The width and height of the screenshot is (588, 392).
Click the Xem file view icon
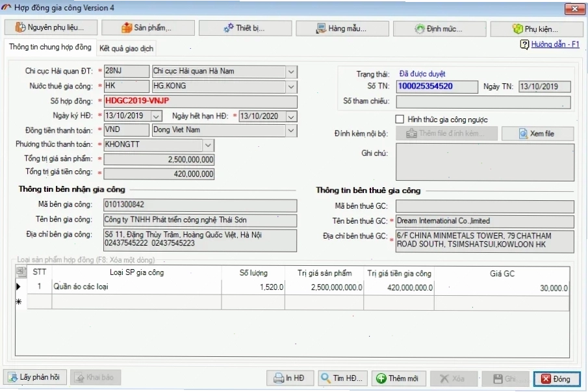523,133
